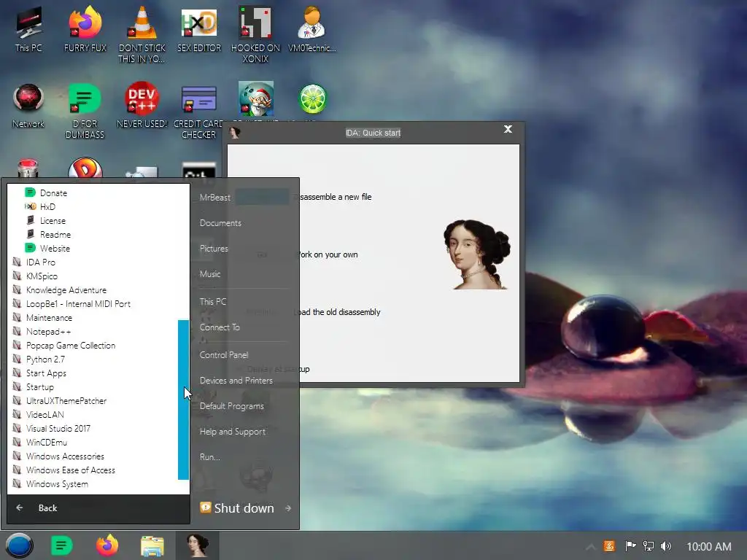747x560 pixels.
Task: Open Devices and Printers
Action: [236, 381]
